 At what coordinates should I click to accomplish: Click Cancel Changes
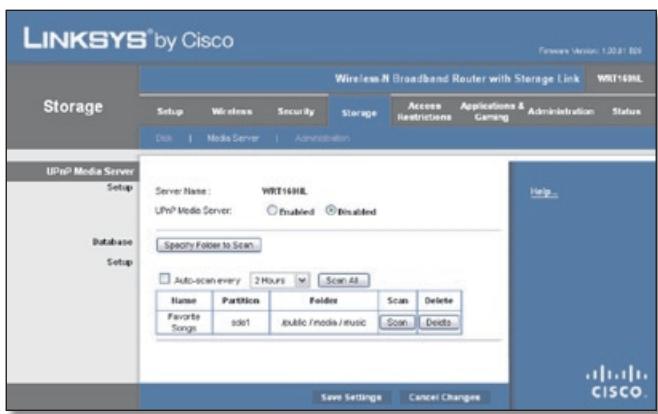point(444,397)
